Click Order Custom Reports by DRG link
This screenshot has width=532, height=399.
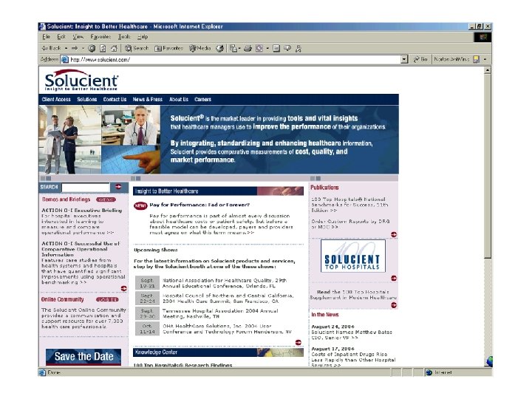click(350, 224)
